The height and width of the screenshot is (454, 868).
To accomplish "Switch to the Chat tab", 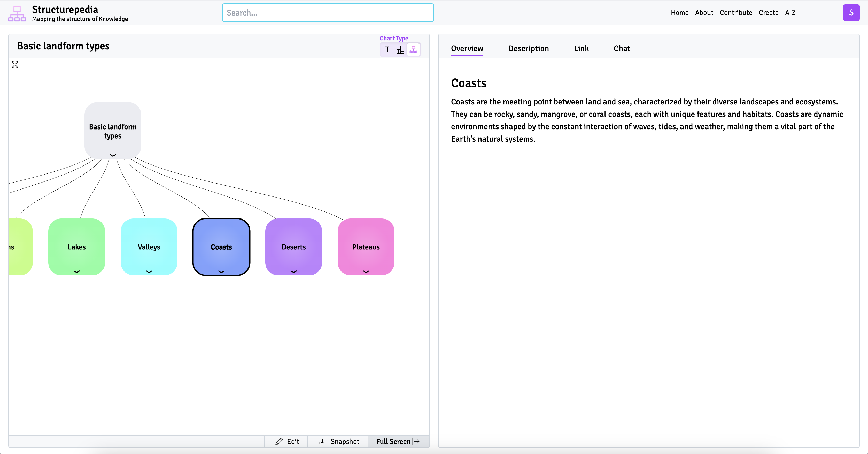I will click(621, 49).
